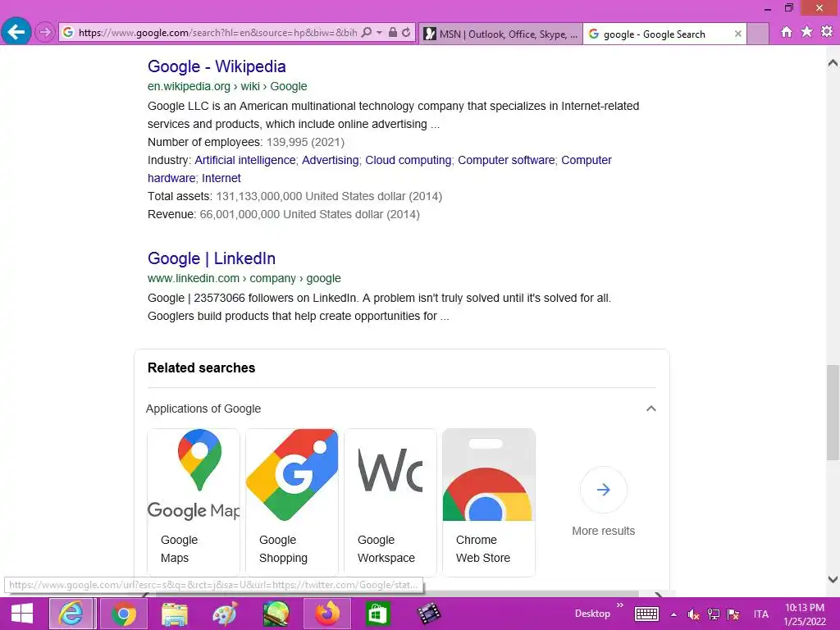
Task: Open the Tools gear icon
Action: (827, 32)
